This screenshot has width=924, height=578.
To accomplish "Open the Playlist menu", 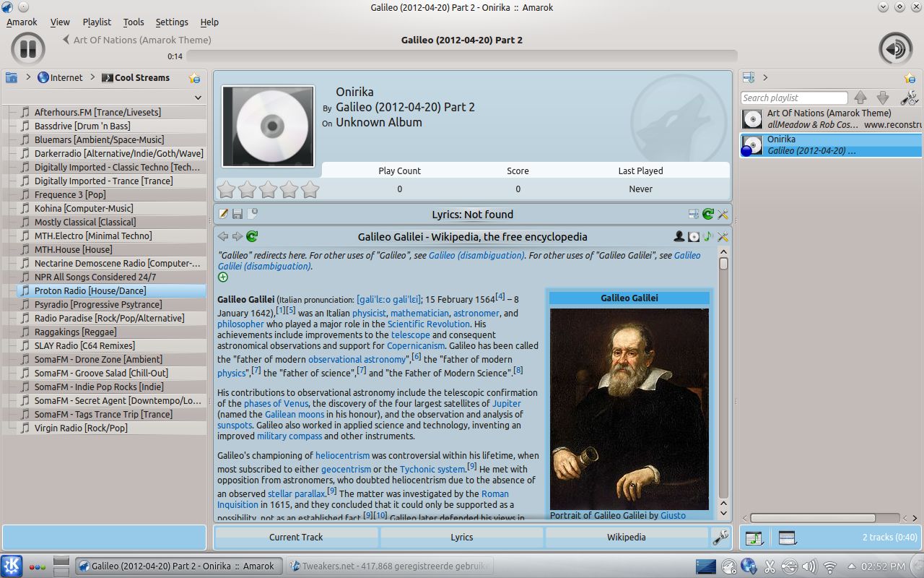I will [97, 22].
